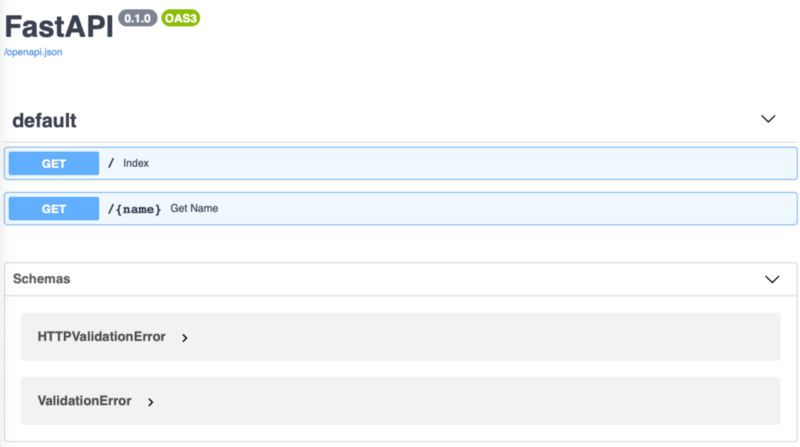The width and height of the screenshot is (800, 447).
Task: Click the OAS3 green badge
Action: 181,18
